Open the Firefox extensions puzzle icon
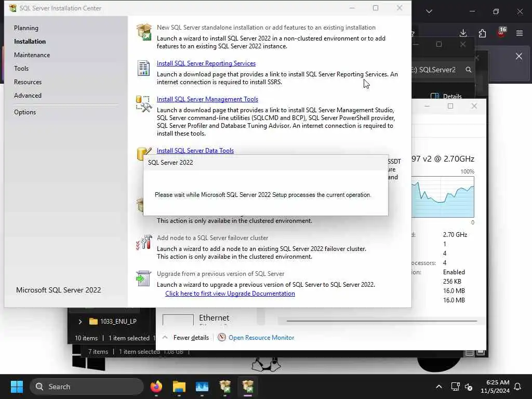The height and width of the screenshot is (399, 532). point(482,33)
